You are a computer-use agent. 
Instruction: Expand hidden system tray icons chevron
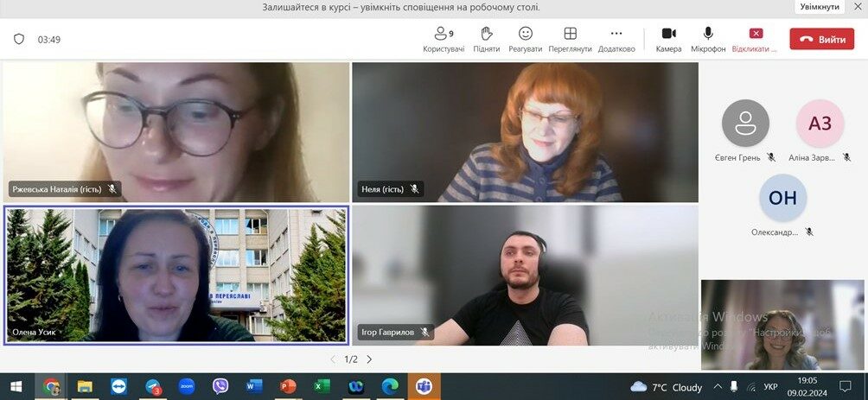point(718,387)
